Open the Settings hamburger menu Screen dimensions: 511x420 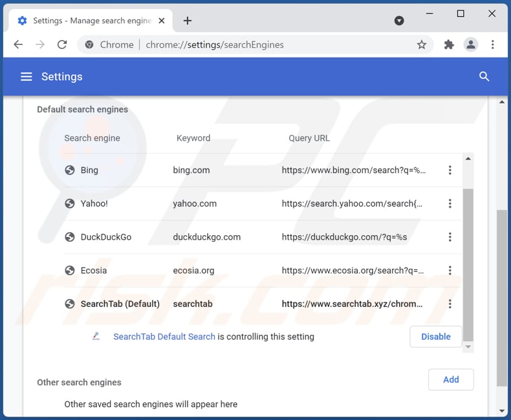pos(26,77)
